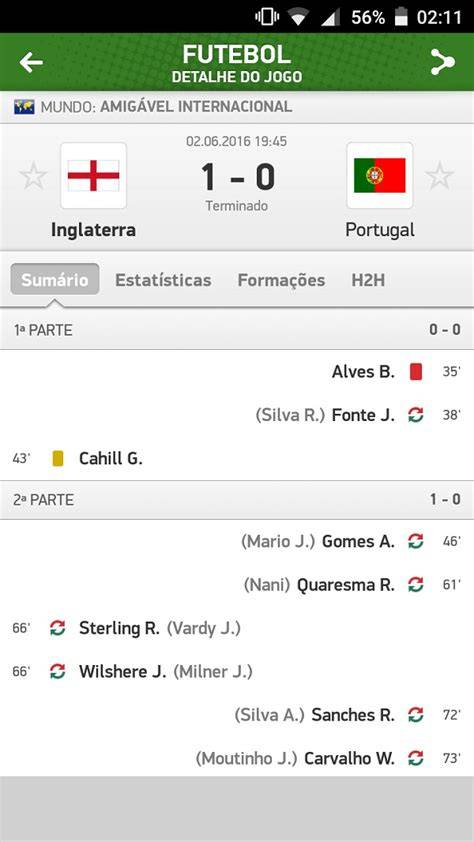The width and height of the screenshot is (474, 842).
Task: Switch to the Estatísticas tab
Action: [163, 280]
